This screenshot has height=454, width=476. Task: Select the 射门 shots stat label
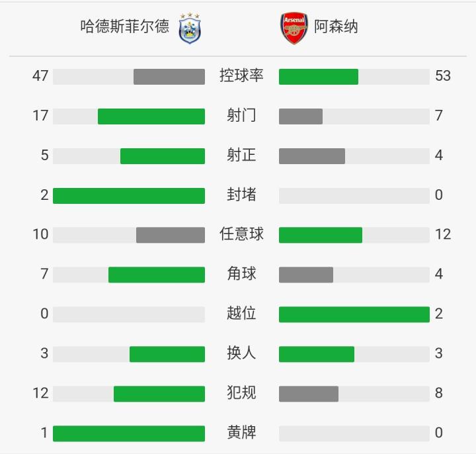point(241,116)
